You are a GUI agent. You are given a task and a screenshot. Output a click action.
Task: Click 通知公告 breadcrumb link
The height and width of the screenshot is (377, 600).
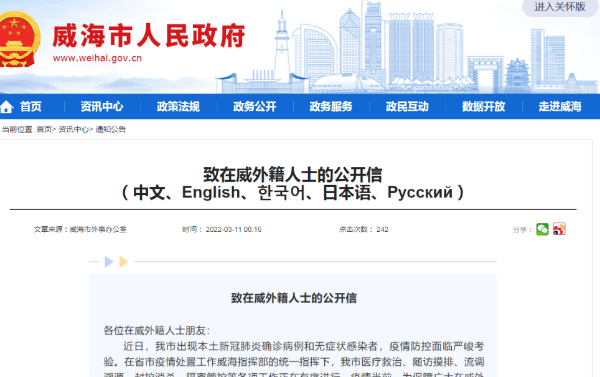point(111,129)
